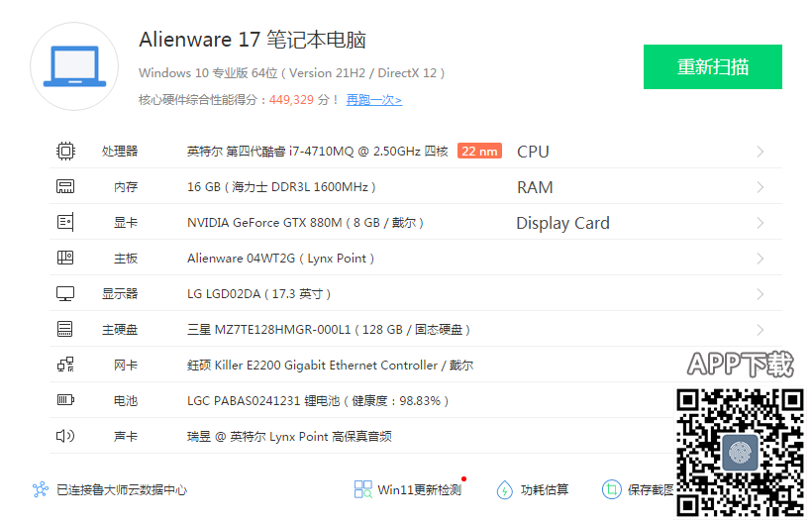Viewport: 812px width, 525px height.
Task: Open 功耗估算 power estimate
Action: 545,489
